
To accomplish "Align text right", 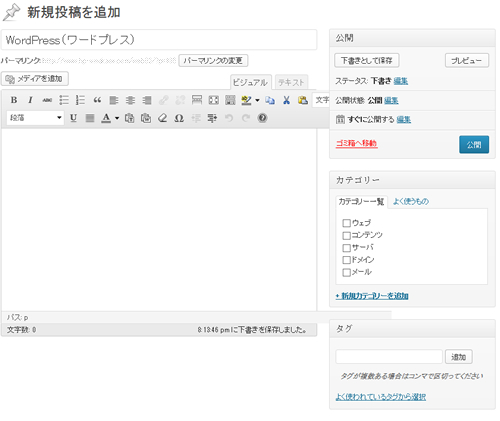I will coord(147,100).
